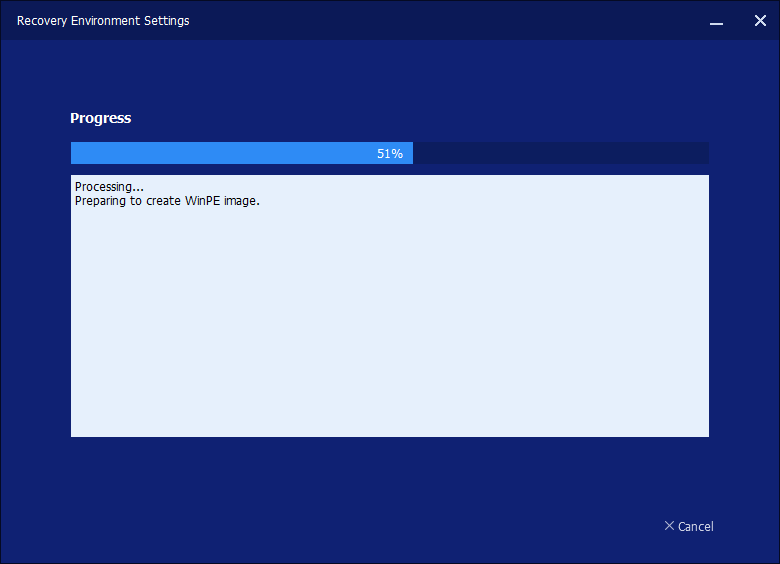
Task: Click empty center of the log output box
Action: pyautogui.click(x=390, y=320)
